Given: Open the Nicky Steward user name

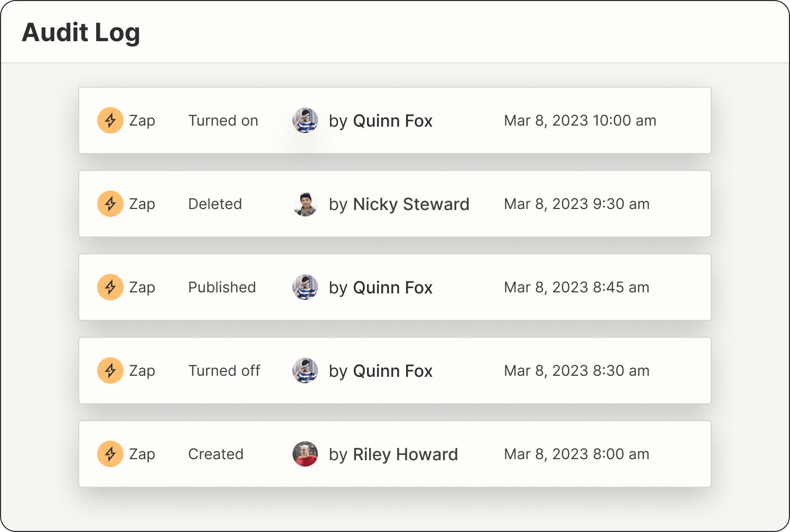Looking at the screenshot, I should pos(411,204).
